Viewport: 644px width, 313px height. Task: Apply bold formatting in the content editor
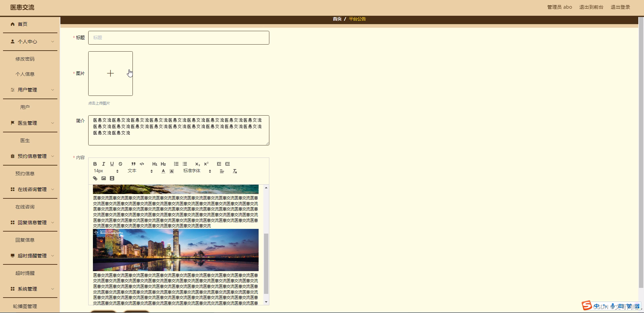(x=95, y=164)
